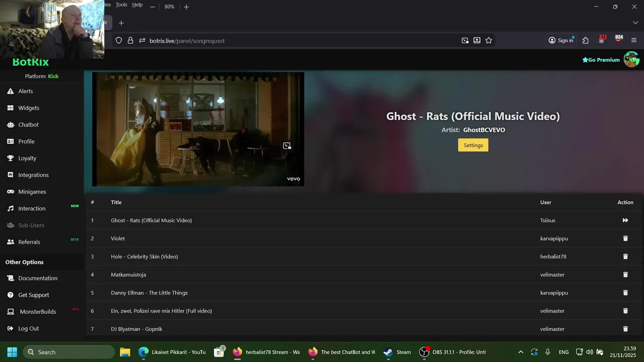Zoom in with the plus button

click(x=186, y=7)
